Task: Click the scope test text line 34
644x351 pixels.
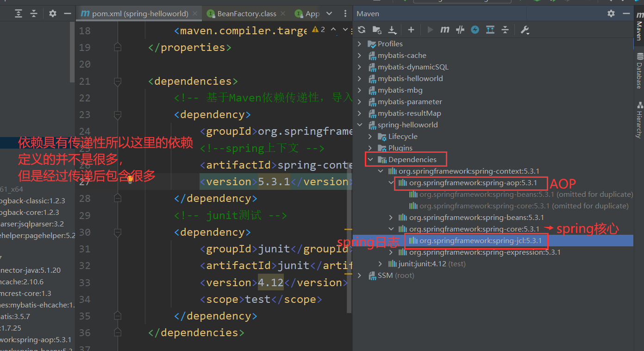Action: coord(258,299)
